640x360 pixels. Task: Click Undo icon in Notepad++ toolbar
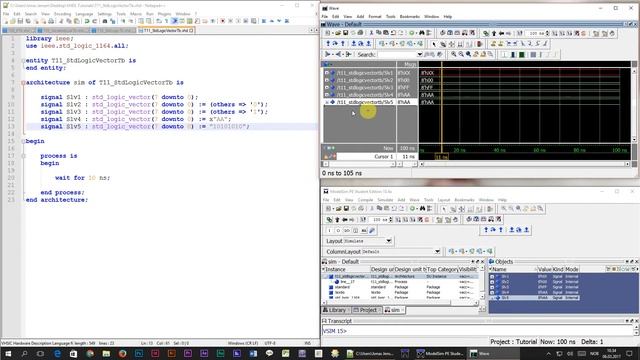[87, 20]
